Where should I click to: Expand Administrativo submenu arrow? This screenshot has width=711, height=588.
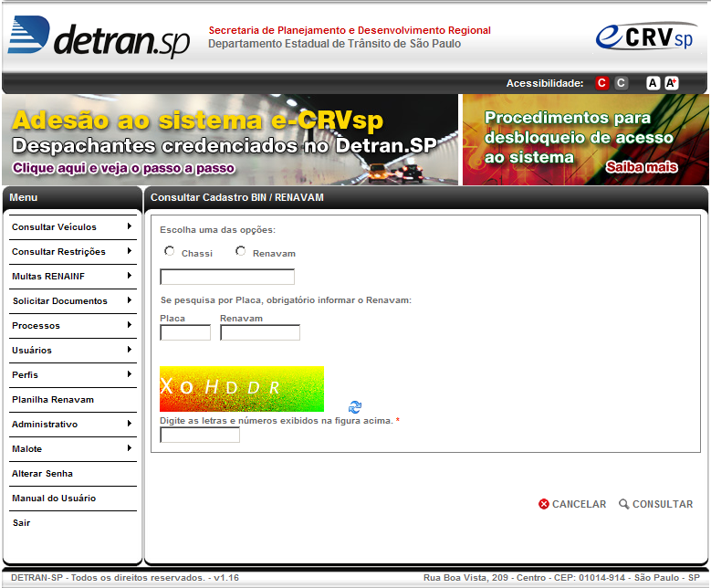point(130,424)
